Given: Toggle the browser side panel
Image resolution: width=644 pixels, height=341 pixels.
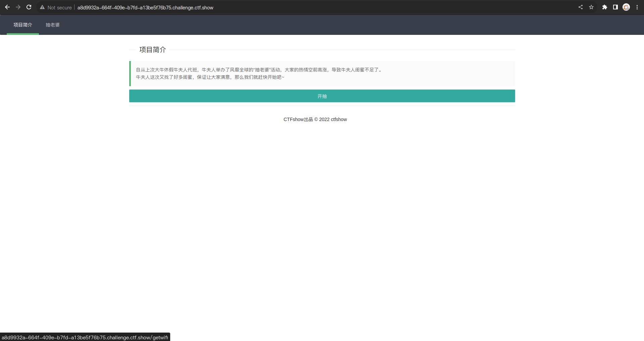Looking at the screenshot, I should pyautogui.click(x=615, y=7).
